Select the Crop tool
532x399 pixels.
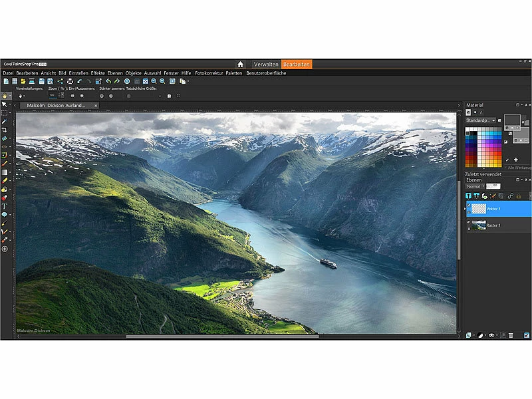coord(5,130)
